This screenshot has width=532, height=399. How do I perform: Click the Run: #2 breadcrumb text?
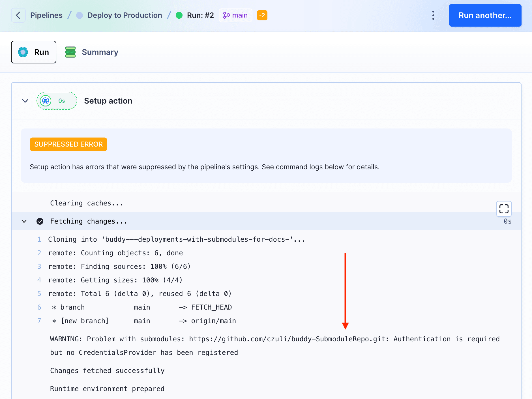[200, 15]
